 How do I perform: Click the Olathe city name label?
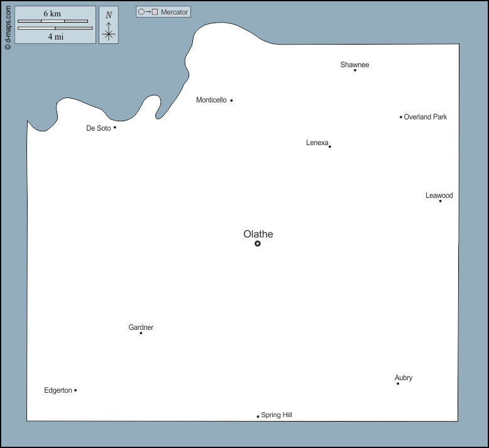point(258,234)
